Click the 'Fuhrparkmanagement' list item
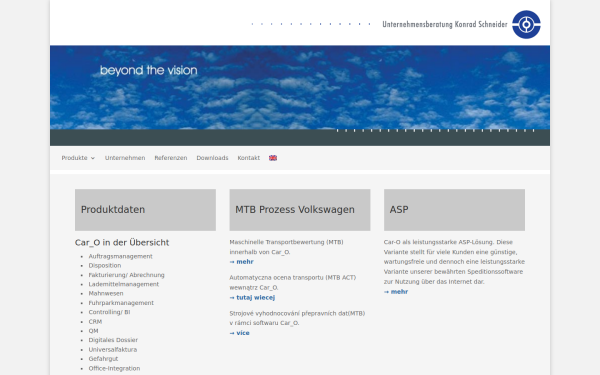 (x=121, y=303)
